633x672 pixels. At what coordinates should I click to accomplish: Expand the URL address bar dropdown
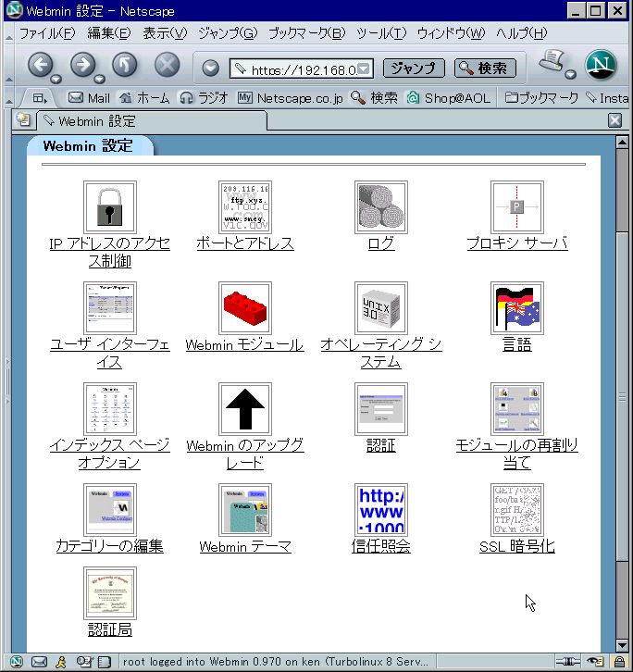pyautogui.click(x=365, y=68)
